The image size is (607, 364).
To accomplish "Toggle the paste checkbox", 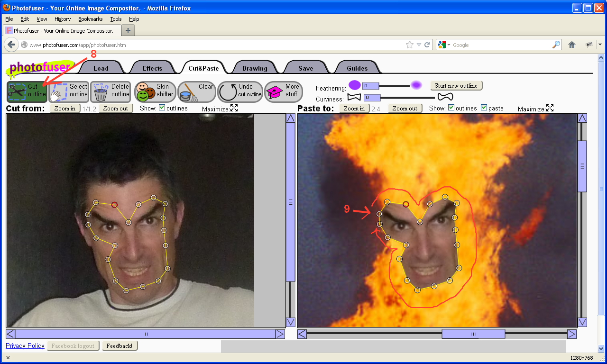I will point(484,108).
